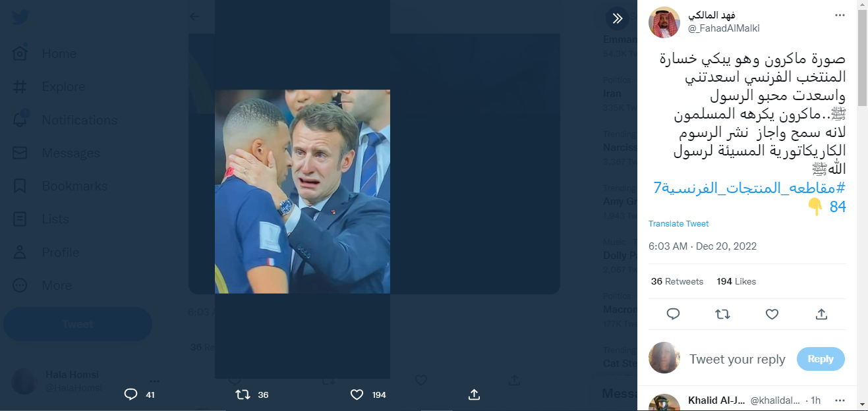
Task: Click the reply bubble in the tweet panel
Action: pyautogui.click(x=673, y=314)
